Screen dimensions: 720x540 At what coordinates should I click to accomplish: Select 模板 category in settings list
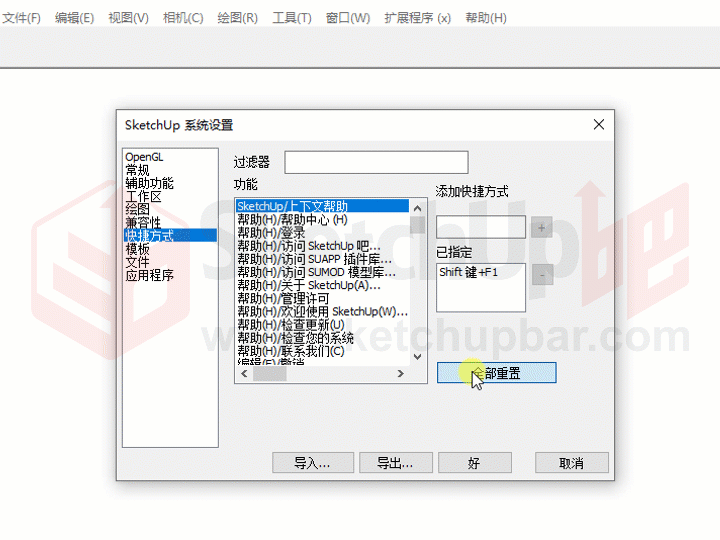138,249
